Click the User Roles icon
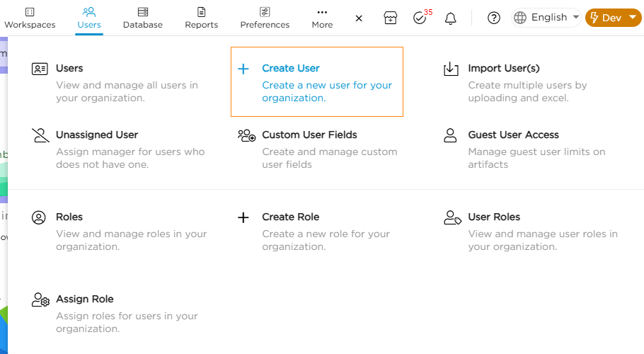644x354 pixels. [452, 217]
